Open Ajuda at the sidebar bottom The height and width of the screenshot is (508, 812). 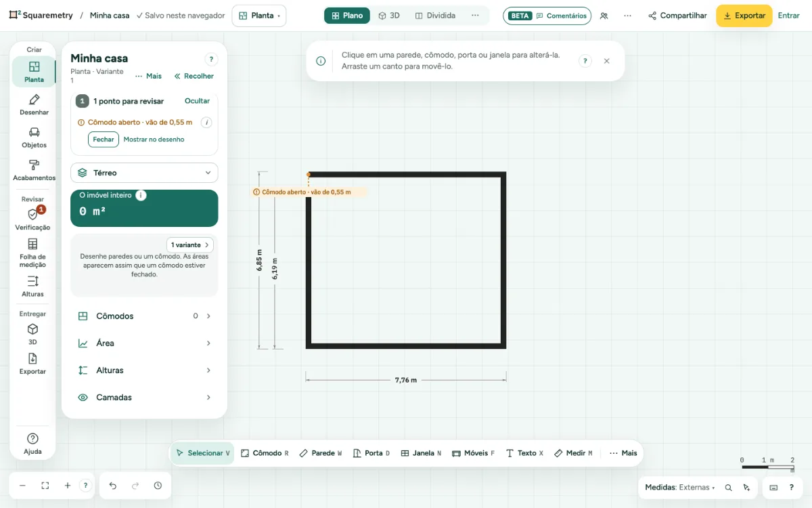[x=32, y=444]
